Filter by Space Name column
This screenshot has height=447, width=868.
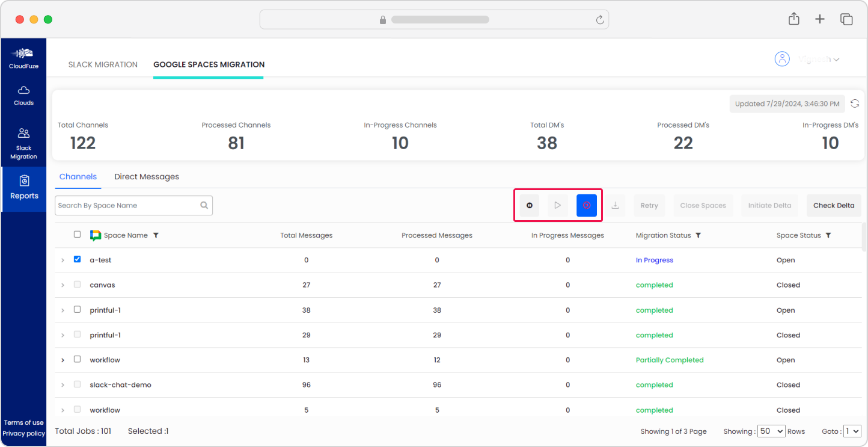(156, 235)
